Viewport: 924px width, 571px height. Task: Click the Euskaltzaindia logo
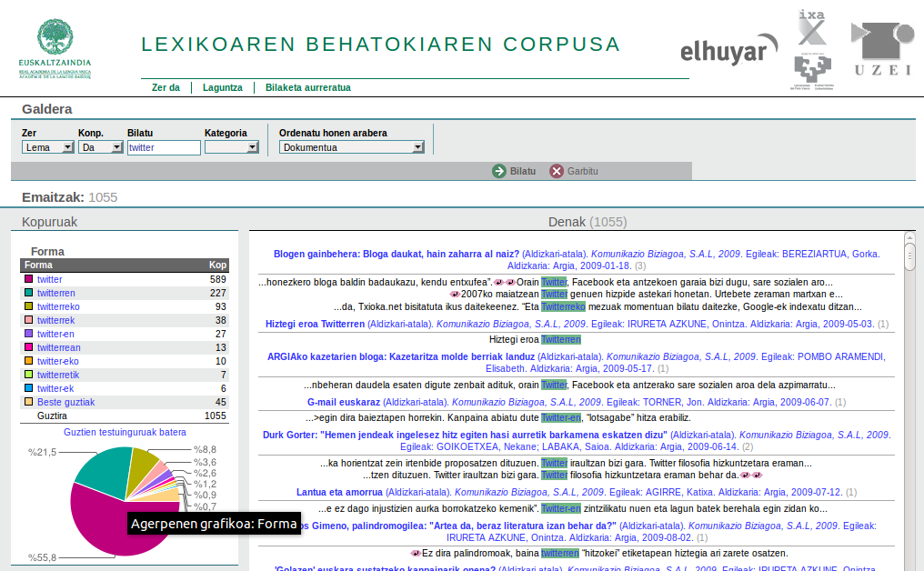point(55,48)
